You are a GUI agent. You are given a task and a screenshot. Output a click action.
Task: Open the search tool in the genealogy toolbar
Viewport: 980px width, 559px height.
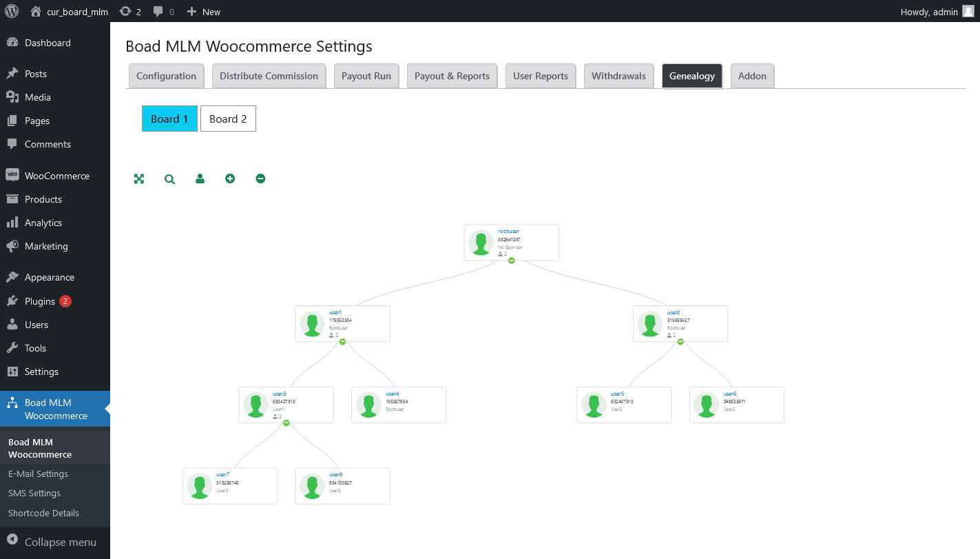click(x=169, y=178)
